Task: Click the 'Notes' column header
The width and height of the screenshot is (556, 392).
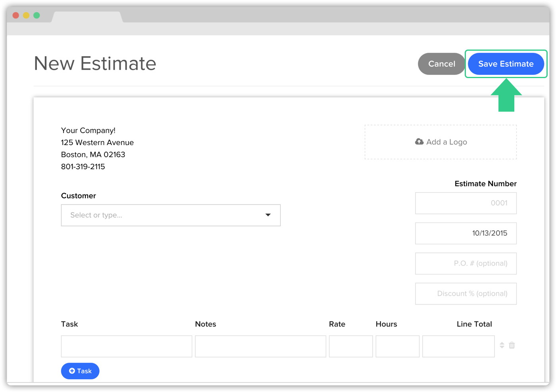Action: click(x=206, y=324)
